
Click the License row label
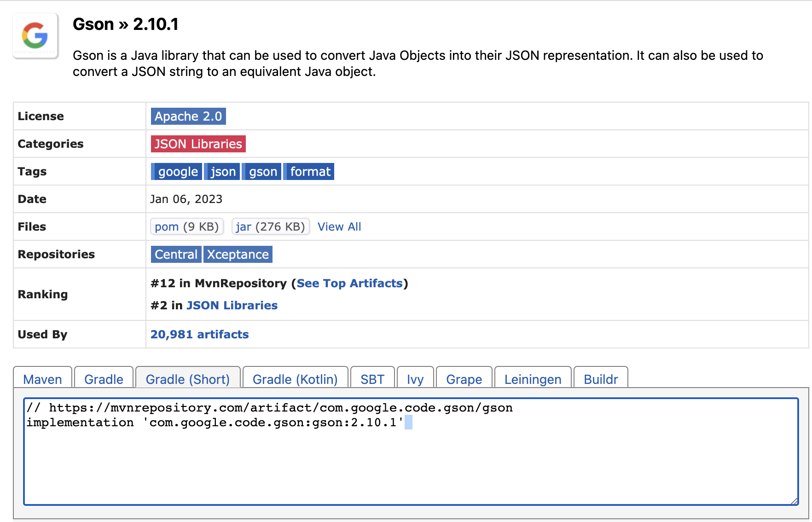coord(41,116)
